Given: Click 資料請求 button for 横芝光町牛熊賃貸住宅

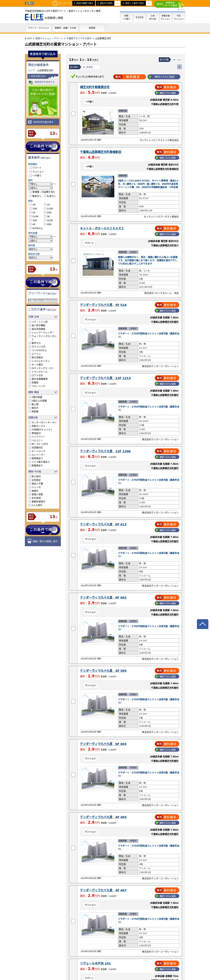Looking at the screenshot, I should [x=167, y=87].
